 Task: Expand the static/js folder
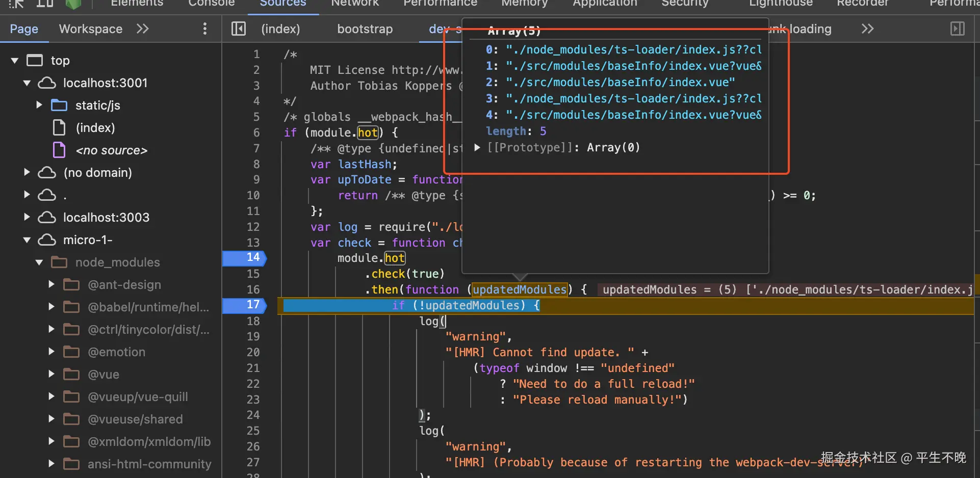(39, 105)
